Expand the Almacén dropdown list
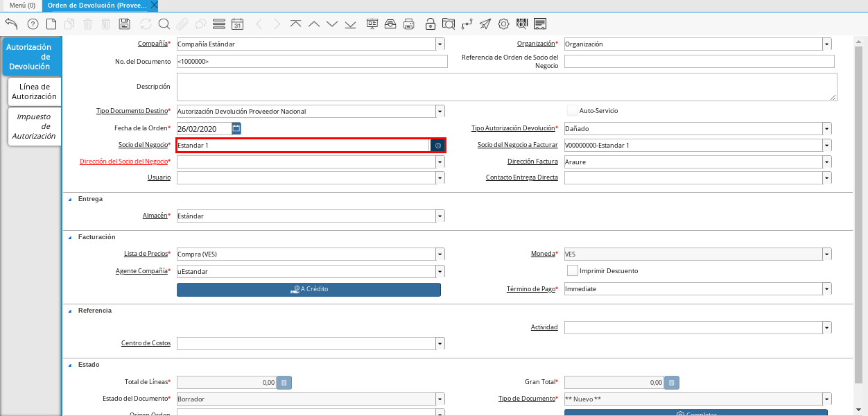The image size is (868, 416). click(x=440, y=216)
